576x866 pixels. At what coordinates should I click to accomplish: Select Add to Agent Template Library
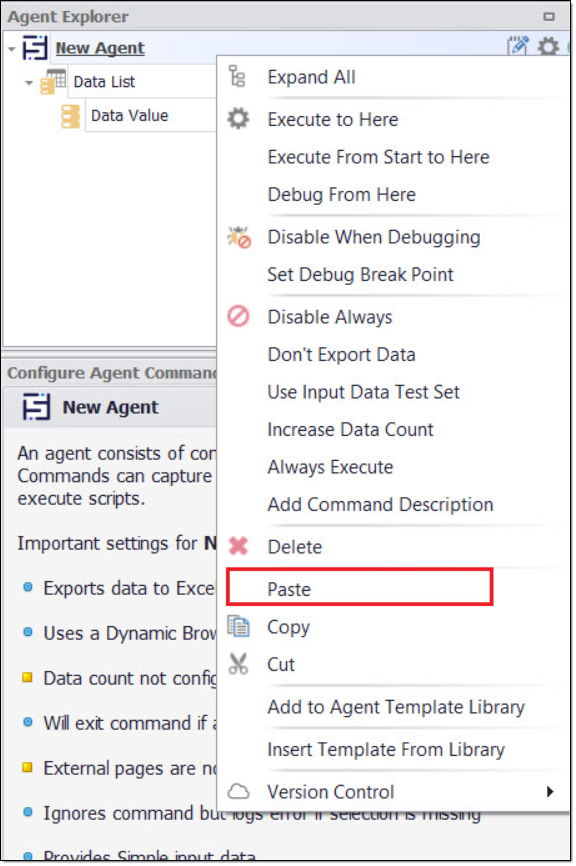click(396, 707)
